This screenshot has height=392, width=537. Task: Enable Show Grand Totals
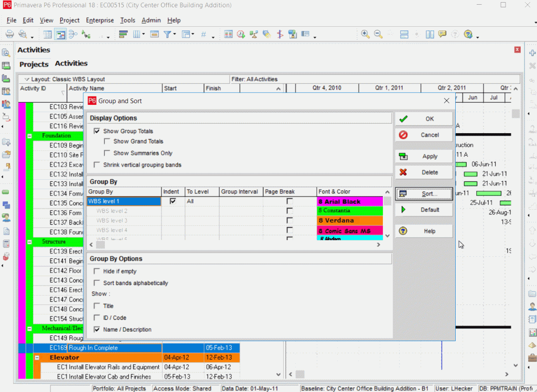[107, 141]
